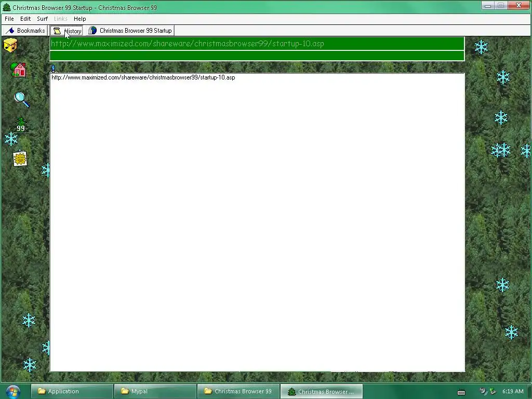Image resolution: width=532 pixels, height=399 pixels.
Task: Click the Windows Start orb
Action: (x=13, y=392)
